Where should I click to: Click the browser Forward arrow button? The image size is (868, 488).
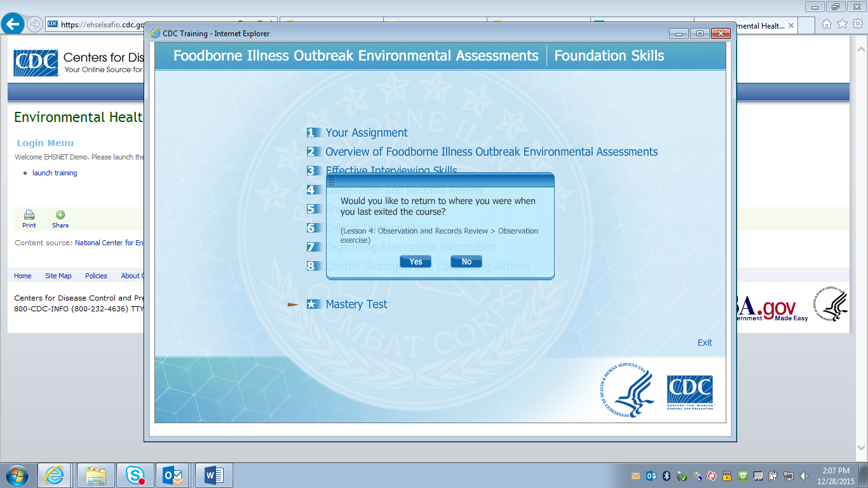tap(35, 24)
